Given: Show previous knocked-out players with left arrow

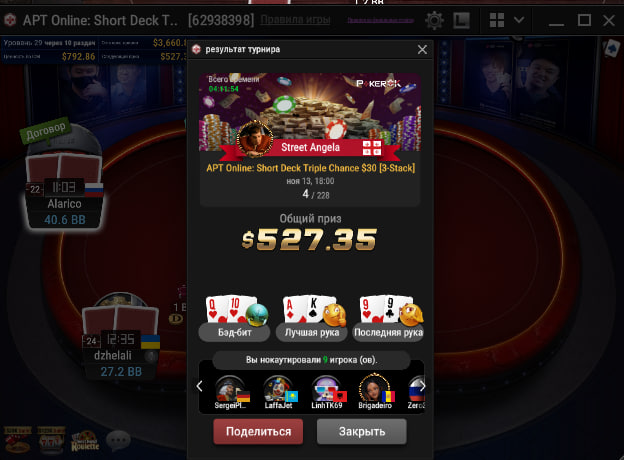Looking at the screenshot, I should (199, 386).
